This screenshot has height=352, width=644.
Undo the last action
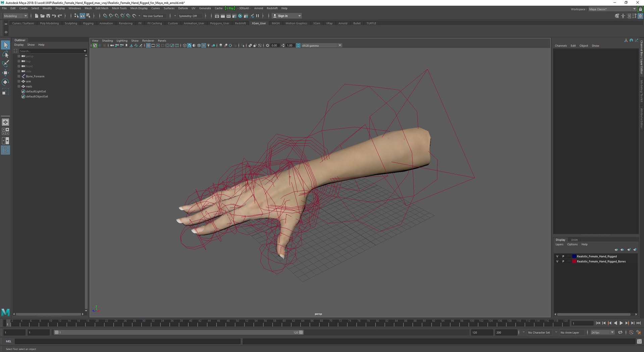tap(54, 16)
